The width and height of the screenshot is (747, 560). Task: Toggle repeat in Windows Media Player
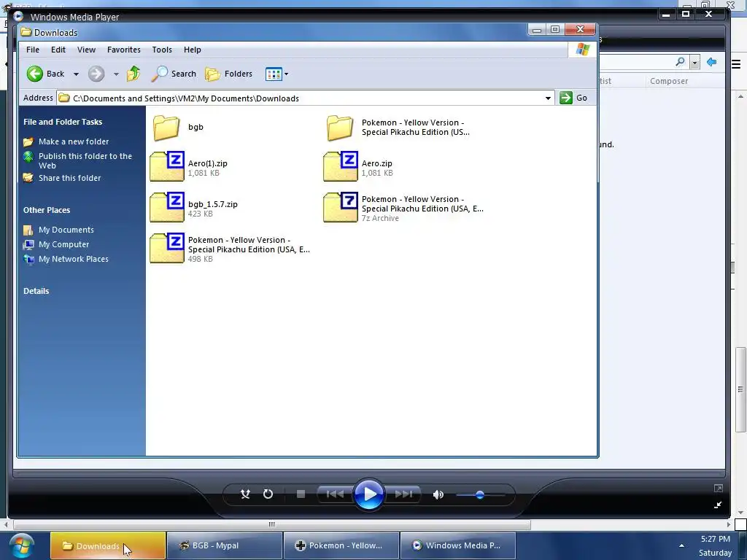coord(268,494)
